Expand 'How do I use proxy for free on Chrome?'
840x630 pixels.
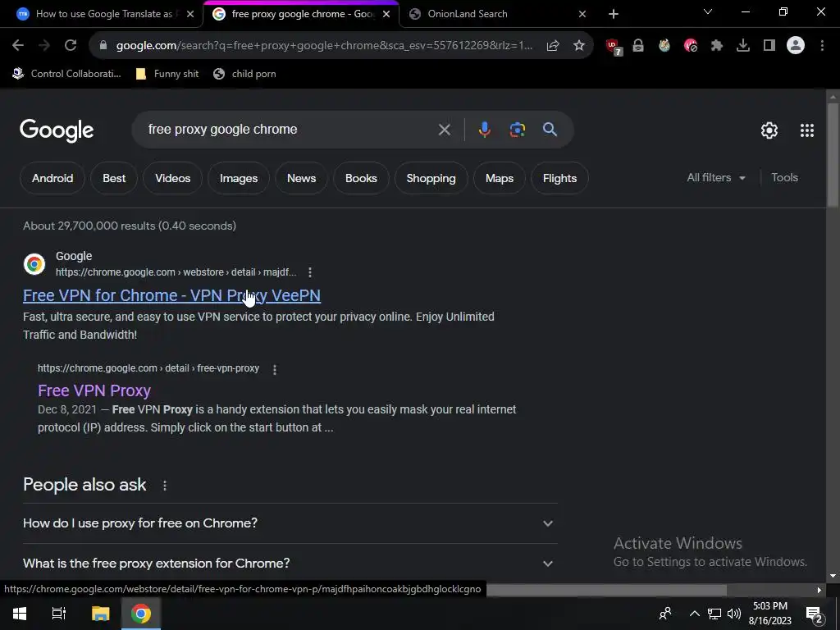coord(290,523)
